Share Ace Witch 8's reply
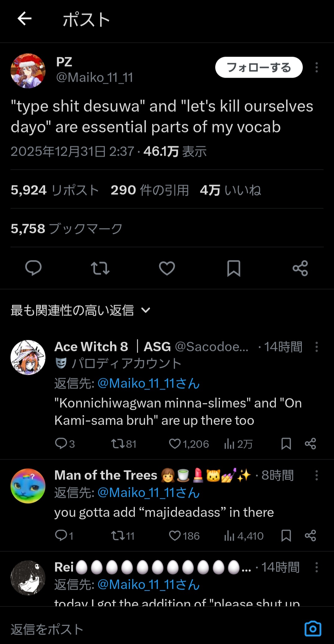This screenshot has width=334, height=644. pos(310,444)
